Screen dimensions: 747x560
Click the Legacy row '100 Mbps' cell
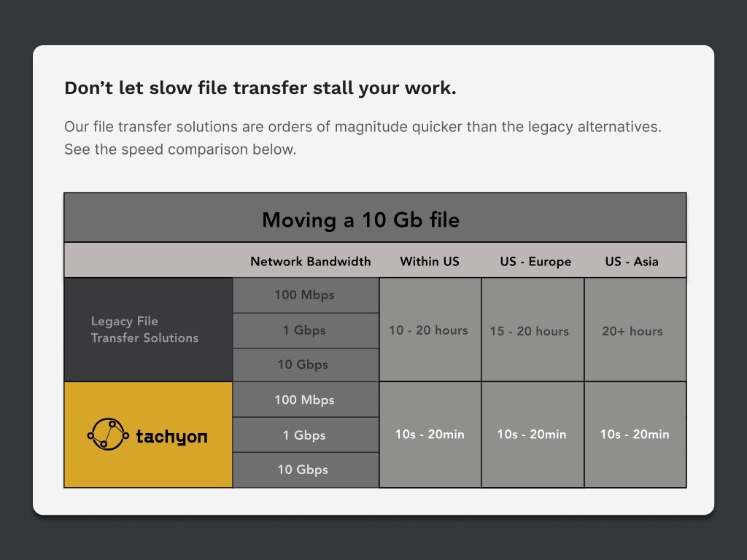pos(306,295)
